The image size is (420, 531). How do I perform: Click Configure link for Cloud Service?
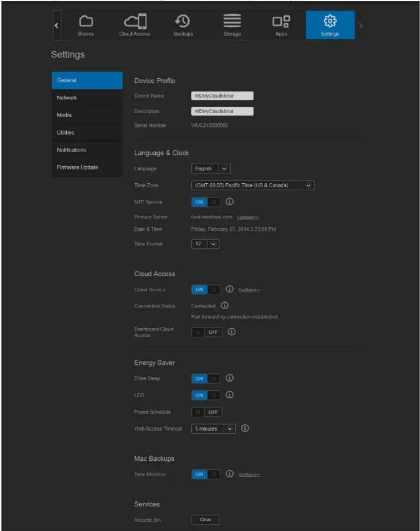pyautogui.click(x=249, y=290)
